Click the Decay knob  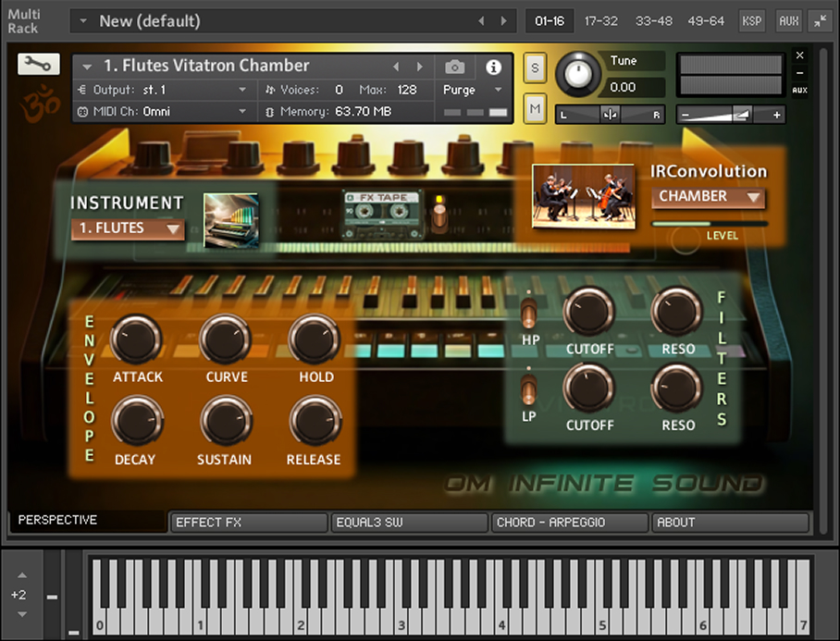[x=137, y=422]
